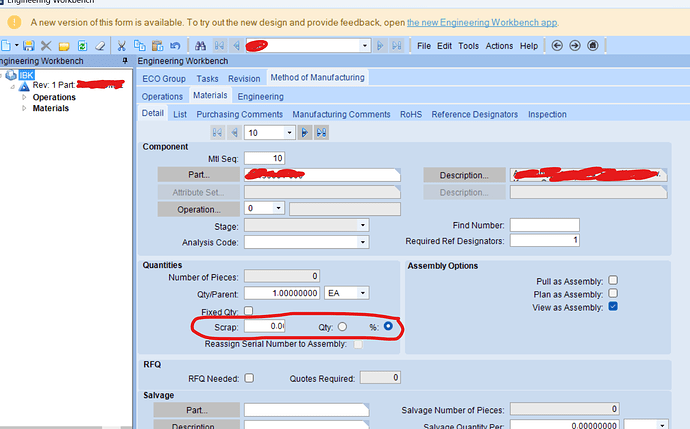Screen dimensions: 690x429
Task: Click the Component Part... button
Action: (199, 175)
